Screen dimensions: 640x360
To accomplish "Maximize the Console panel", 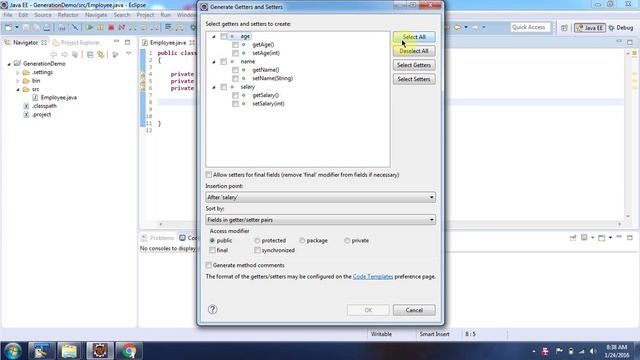I will click(630, 237).
